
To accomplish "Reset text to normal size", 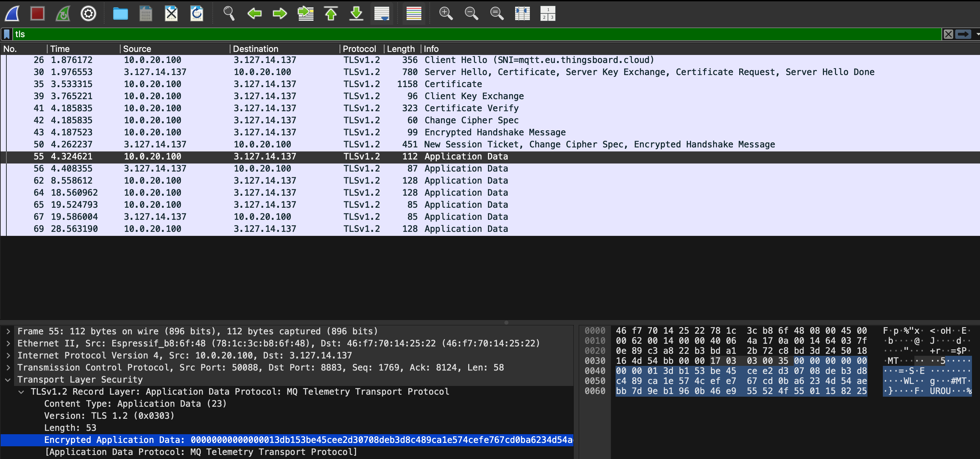I will coord(497,14).
